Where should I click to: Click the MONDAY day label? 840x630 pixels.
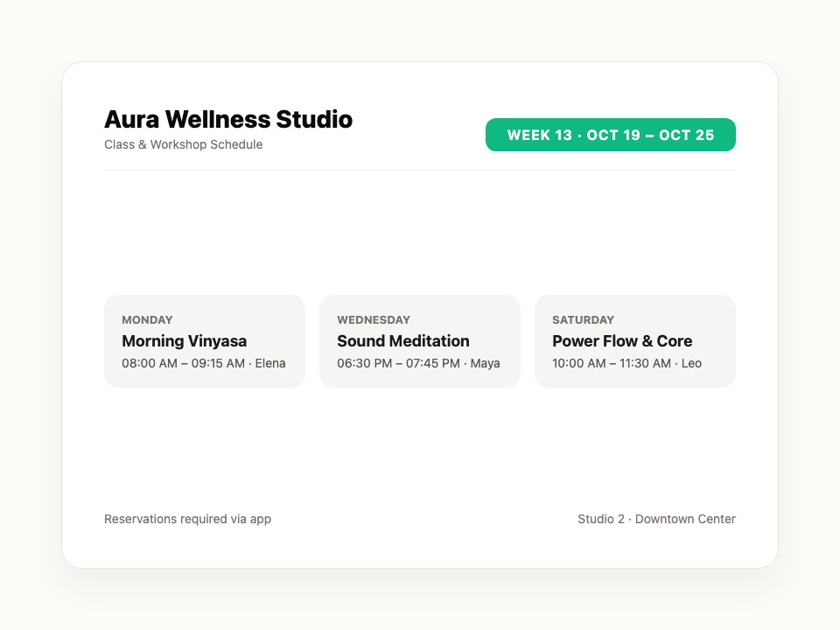point(147,320)
